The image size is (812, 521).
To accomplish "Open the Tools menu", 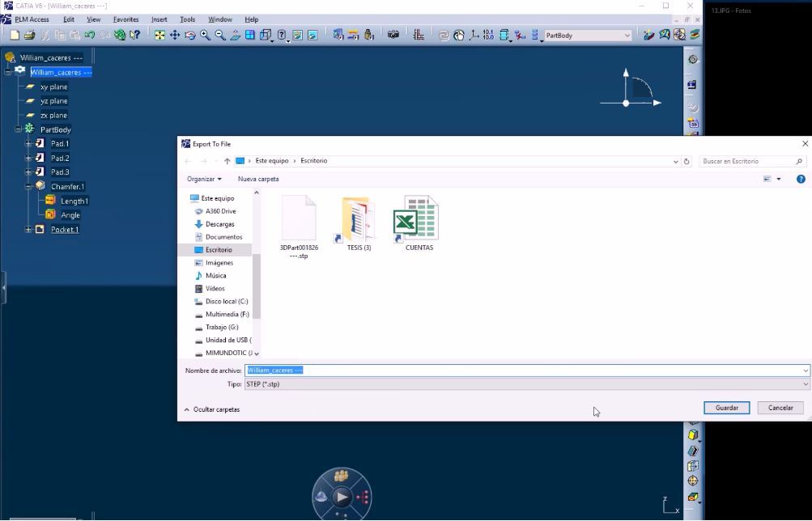I will 187,19.
